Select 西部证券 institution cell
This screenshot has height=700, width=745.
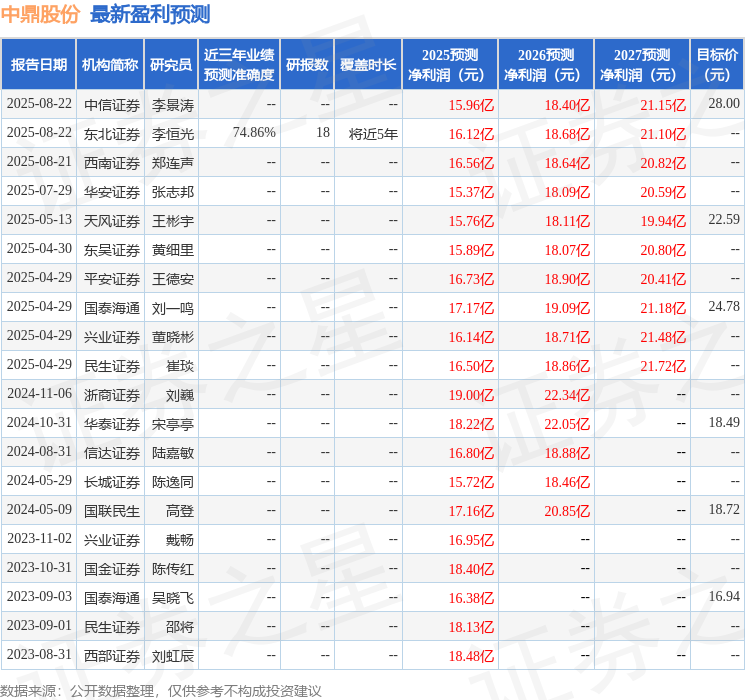[x=112, y=656]
